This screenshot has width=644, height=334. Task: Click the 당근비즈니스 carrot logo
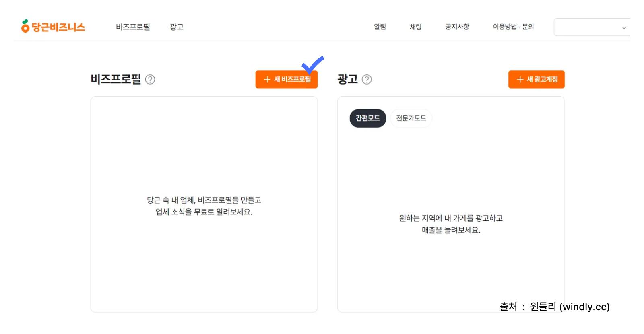pyautogui.click(x=25, y=27)
